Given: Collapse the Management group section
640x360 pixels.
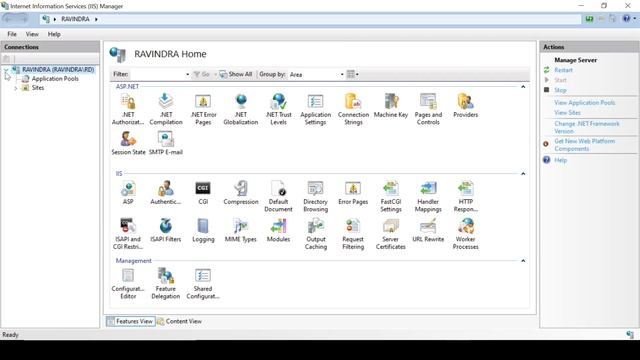Looking at the screenshot, I should (523, 260).
